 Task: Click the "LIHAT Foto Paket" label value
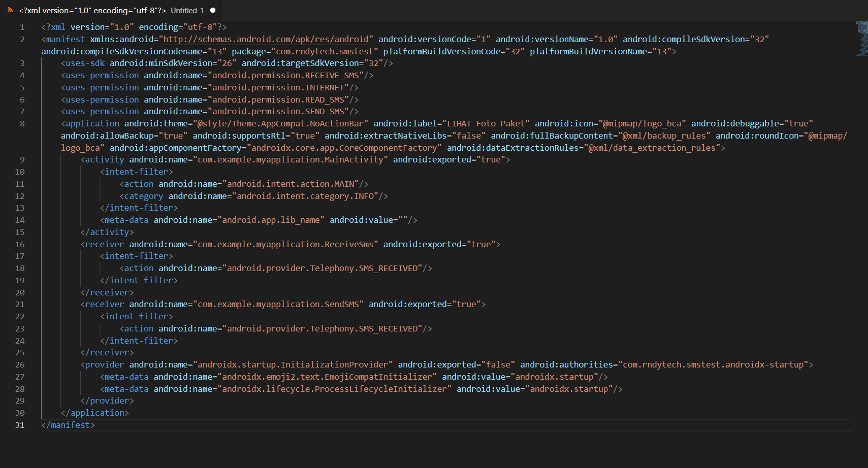[x=486, y=123]
